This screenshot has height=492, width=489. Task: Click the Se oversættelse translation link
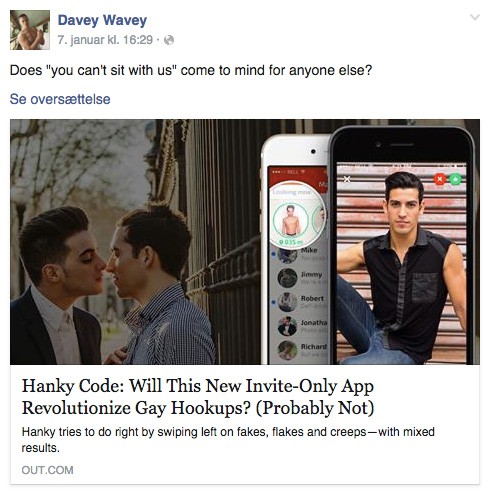tap(60, 99)
